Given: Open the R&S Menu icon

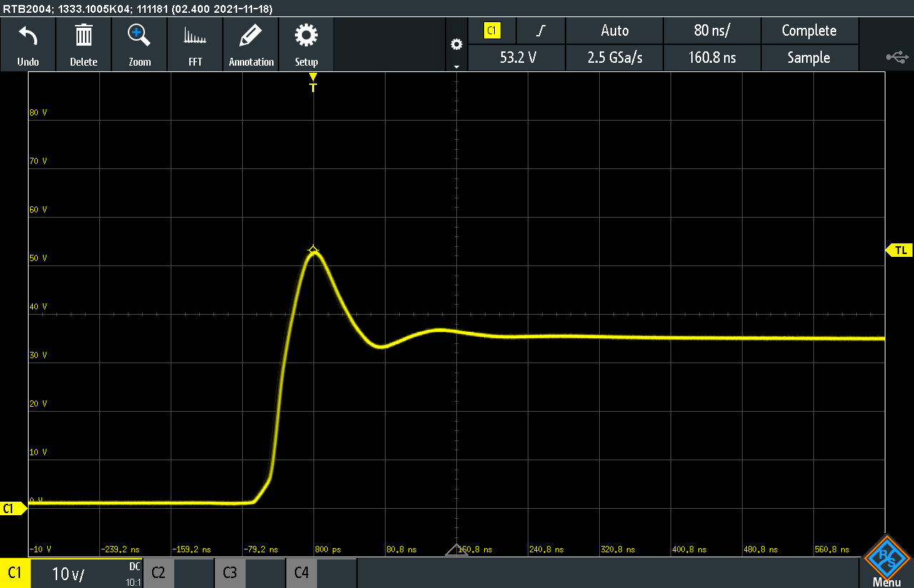Looking at the screenshot, I should 886,560.
